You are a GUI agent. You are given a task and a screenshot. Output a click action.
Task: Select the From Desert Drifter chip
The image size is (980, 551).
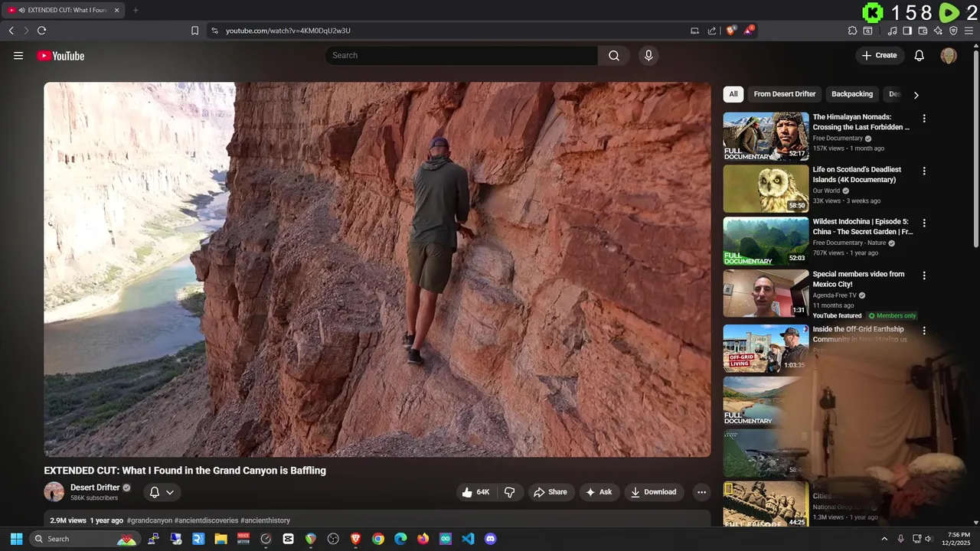click(785, 94)
